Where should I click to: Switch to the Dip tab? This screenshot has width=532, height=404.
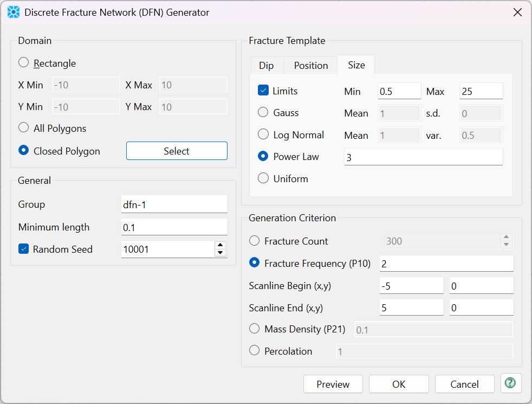266,65
